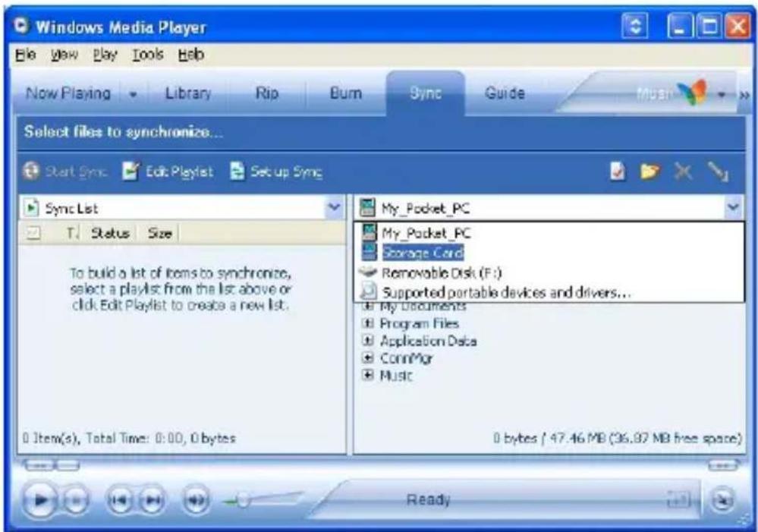Screen dimensions: 758x532
Task: Switch to the Now Playing tab
Action: (68, 93)
